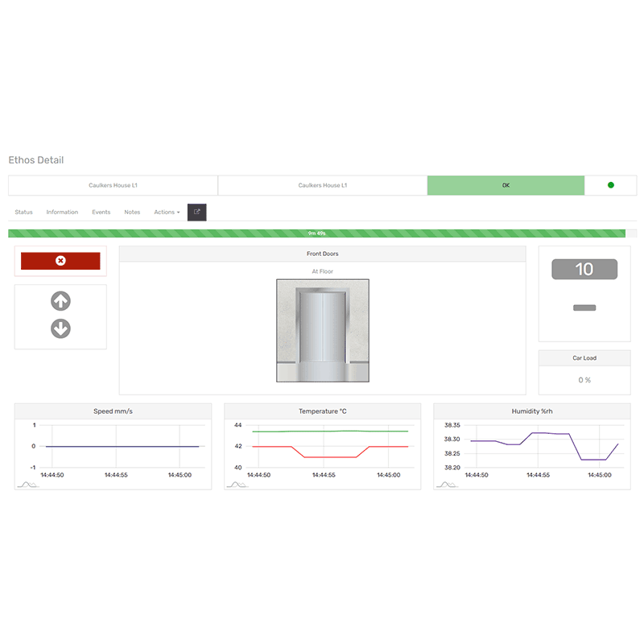
Task: Click the red stop button with X icon
Action: pos(60,261)
